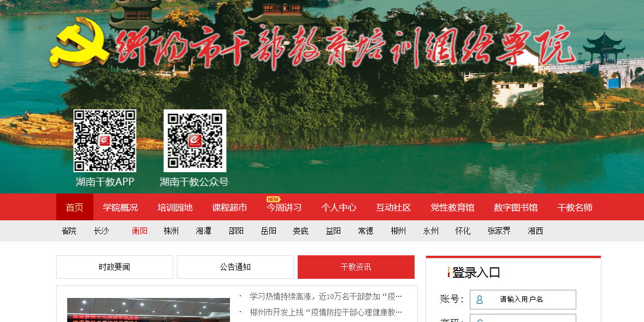Screen dimensions: 644x322
Task: Switch to 时政要闻 tab
Action: (x=115, y=267)
